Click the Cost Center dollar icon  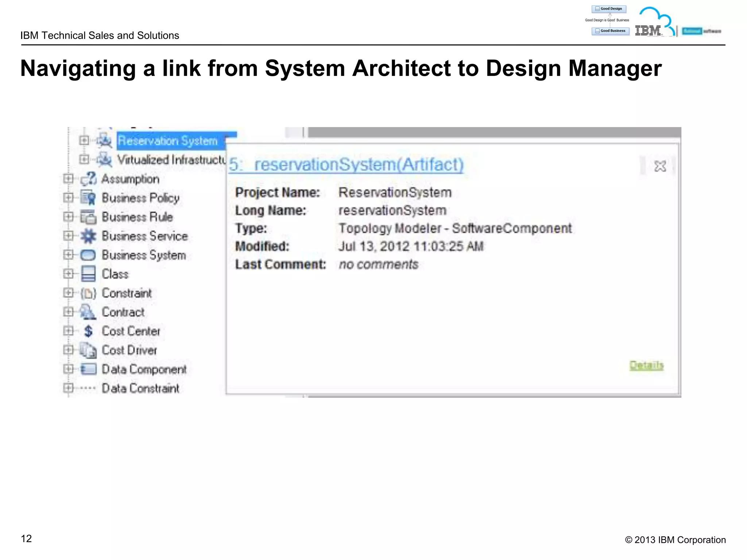coord(88,331)
